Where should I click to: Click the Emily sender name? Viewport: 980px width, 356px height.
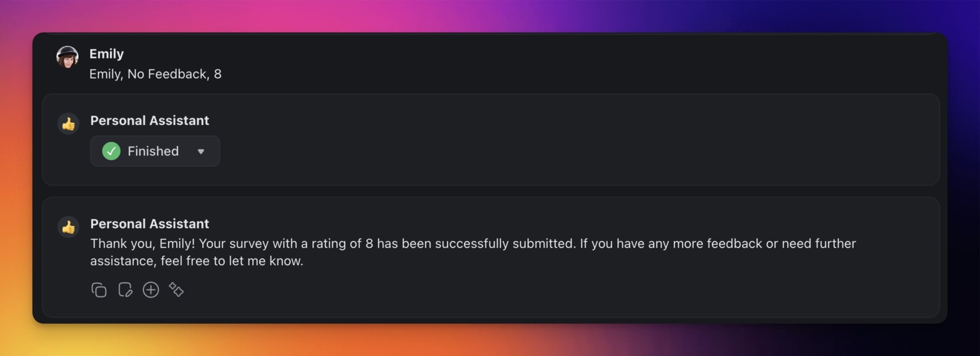[x=107, y=54]
